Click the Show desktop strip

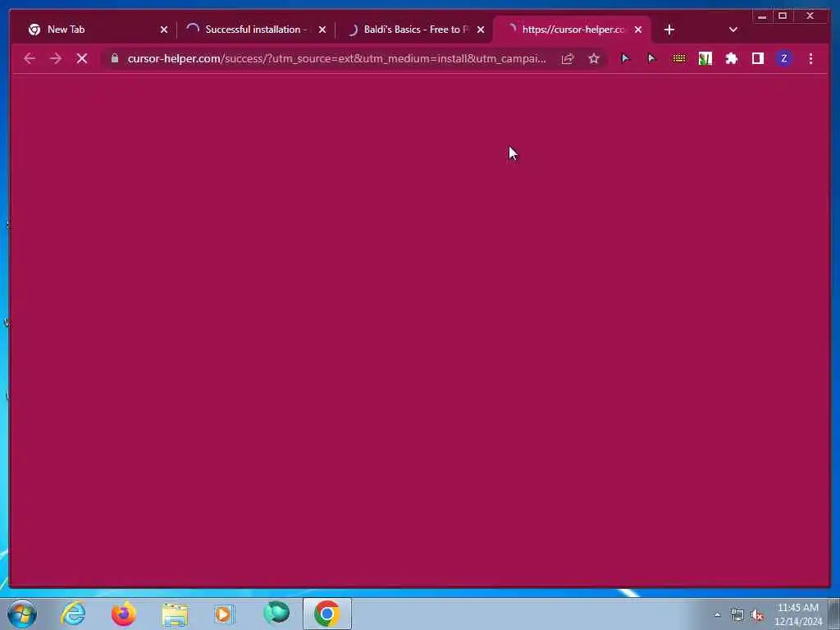tap(834, 614)
